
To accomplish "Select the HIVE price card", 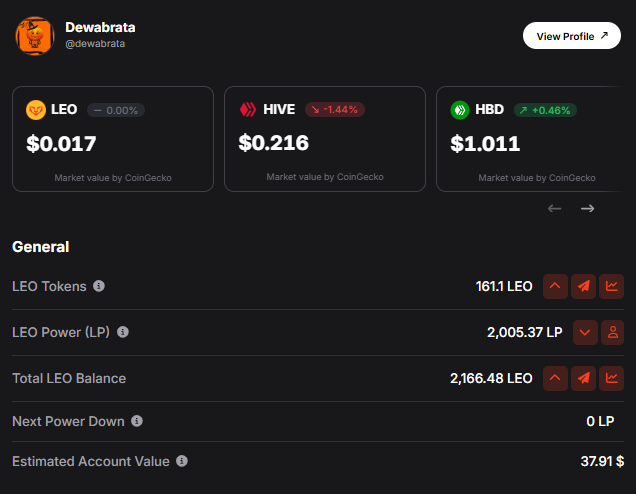I will [x=325, y=139].
